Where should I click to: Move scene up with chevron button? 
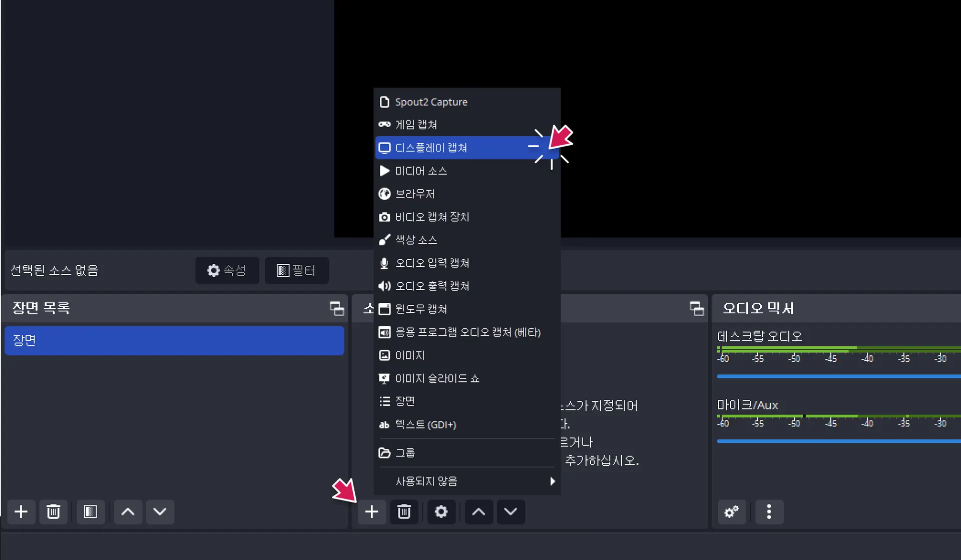click(x=128, y=511)
